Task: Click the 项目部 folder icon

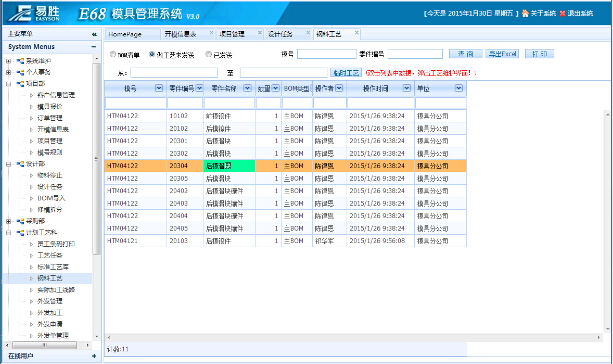Action: 20,84
